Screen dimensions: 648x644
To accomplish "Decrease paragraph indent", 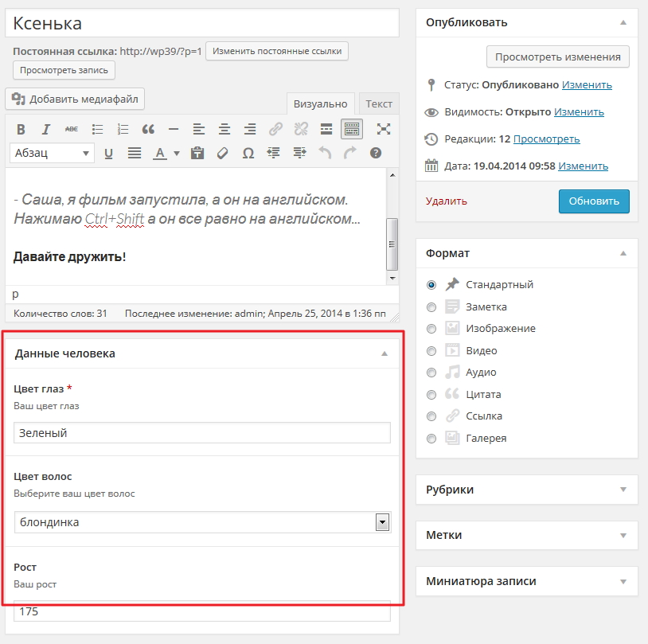I will [x=274, y=154].
